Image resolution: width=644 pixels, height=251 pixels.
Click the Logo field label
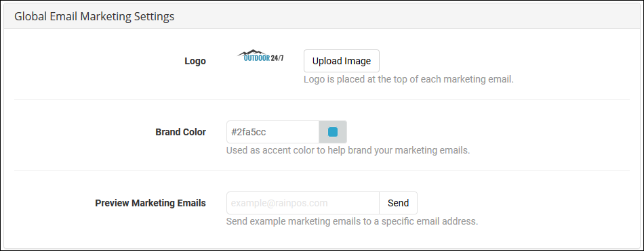[x=195, y=61]
